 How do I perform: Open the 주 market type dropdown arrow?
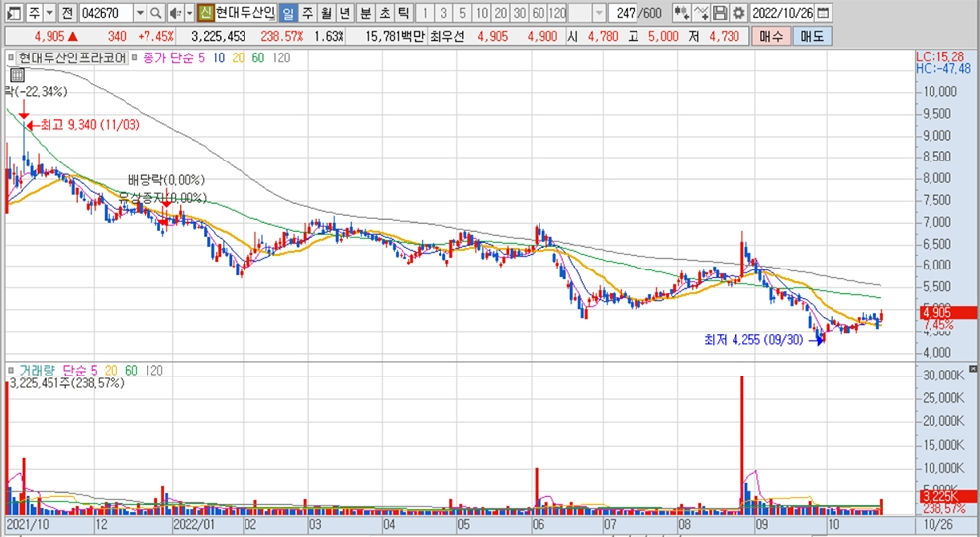[49, 13]
